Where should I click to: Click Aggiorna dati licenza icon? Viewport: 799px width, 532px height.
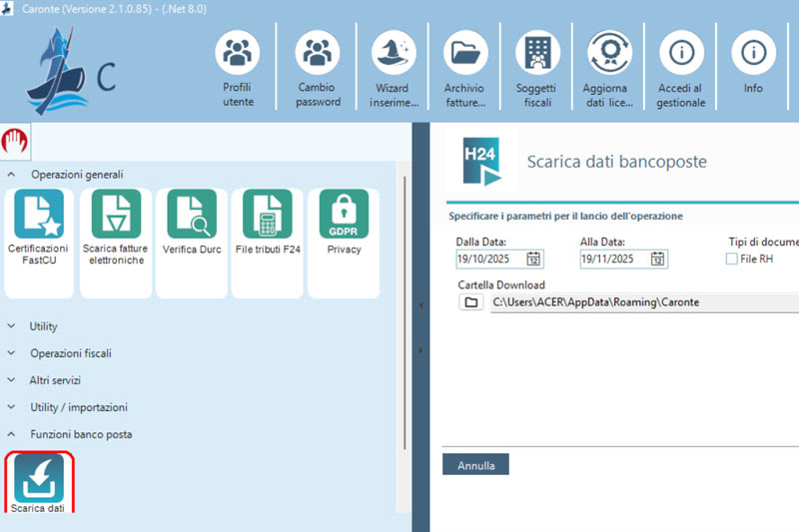pyautogui.click(x=608, y=53)
